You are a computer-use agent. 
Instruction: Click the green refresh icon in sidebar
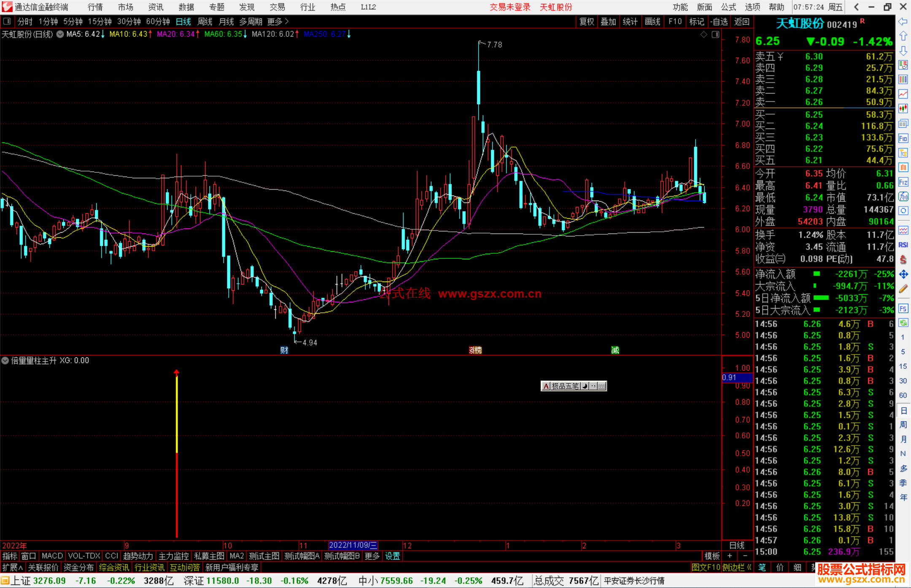click(903, 323)
